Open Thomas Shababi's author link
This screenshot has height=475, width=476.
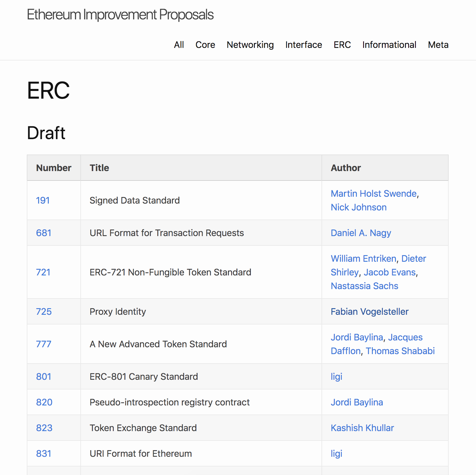coord(400,351)
